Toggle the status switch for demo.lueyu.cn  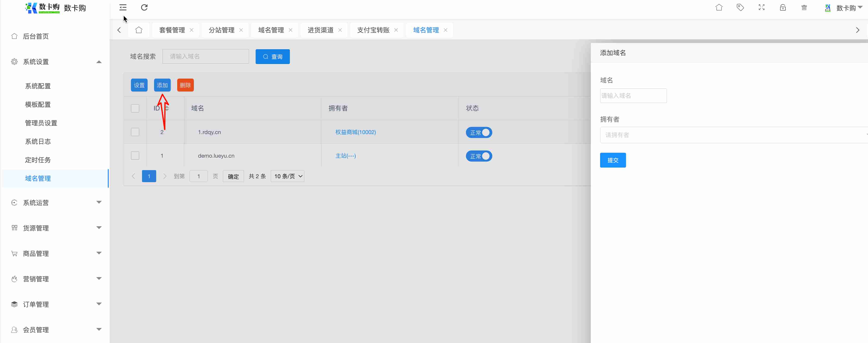478,156
